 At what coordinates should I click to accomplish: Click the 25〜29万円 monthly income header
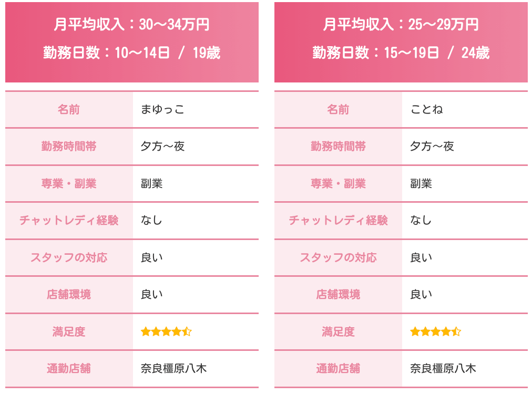tap(401, 24)
